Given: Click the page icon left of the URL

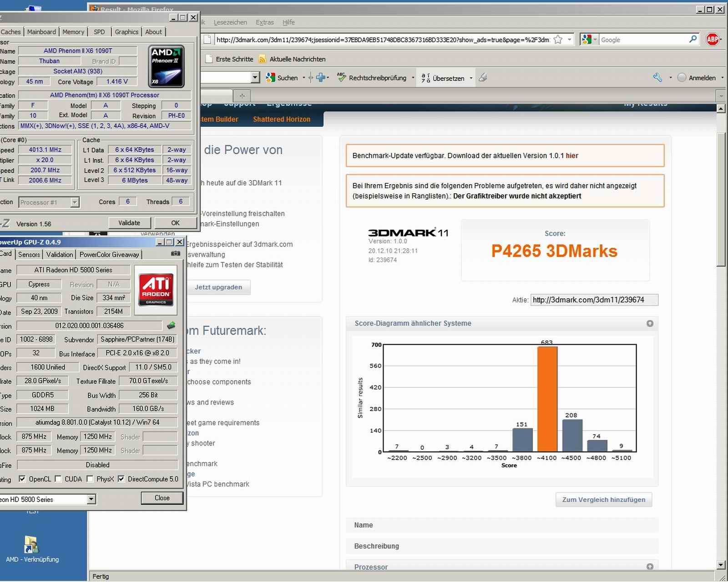Looking at the screenshot, I should tap(207, 40).
